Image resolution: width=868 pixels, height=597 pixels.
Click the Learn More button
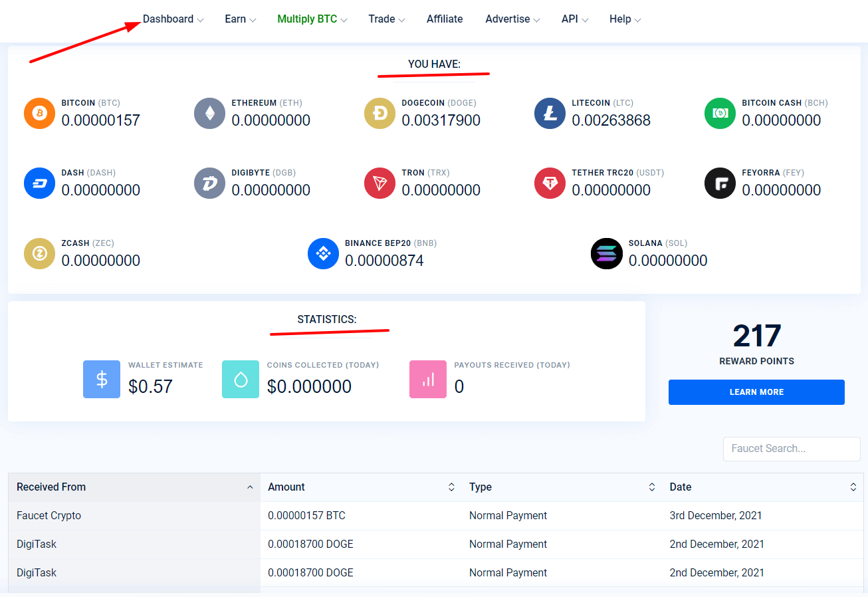coord(756,392)
